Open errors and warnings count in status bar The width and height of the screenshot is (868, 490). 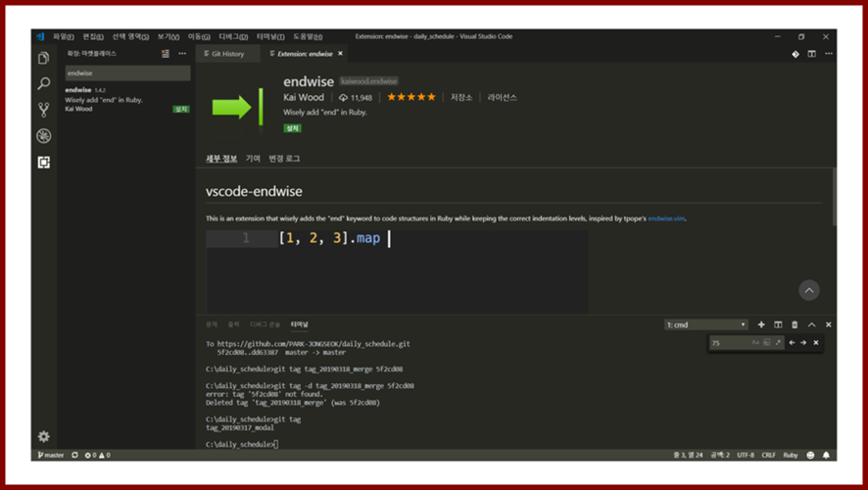[x=97, y=455]
